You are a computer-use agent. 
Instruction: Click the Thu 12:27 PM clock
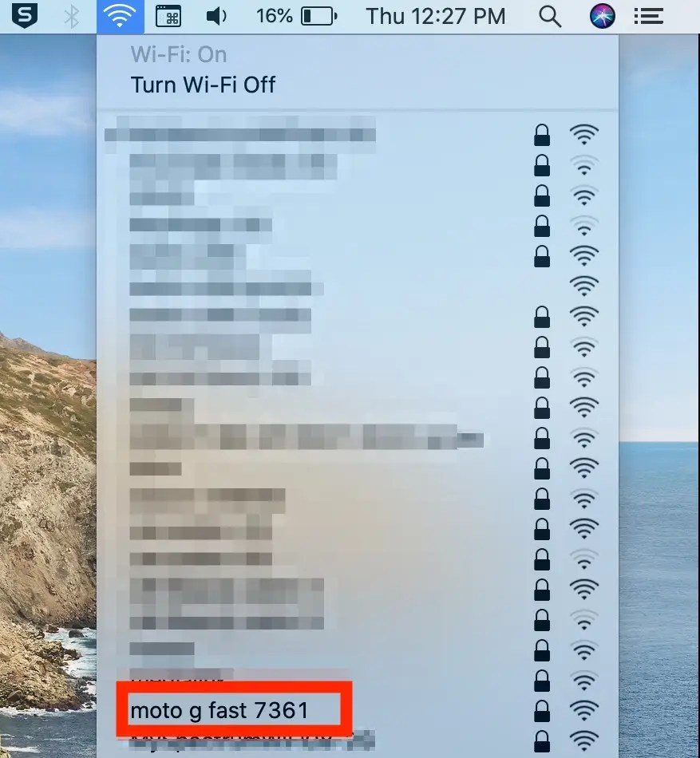point(436,17)
